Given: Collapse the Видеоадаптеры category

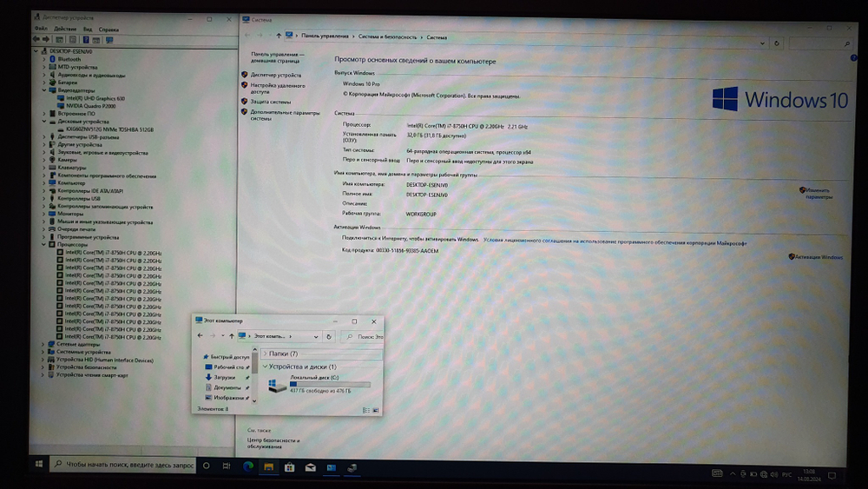Looking at the screenshot, I should [44, 89].
